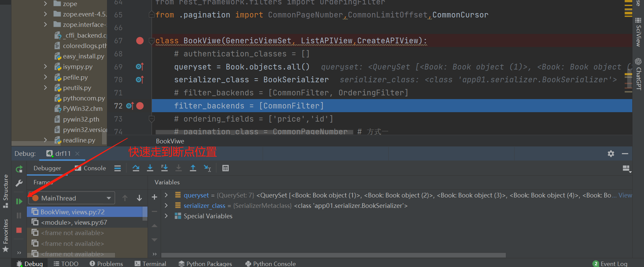This screenshot has height=267, width=644.
Task: Select next frame down arrow
Action: pos(139,198)
